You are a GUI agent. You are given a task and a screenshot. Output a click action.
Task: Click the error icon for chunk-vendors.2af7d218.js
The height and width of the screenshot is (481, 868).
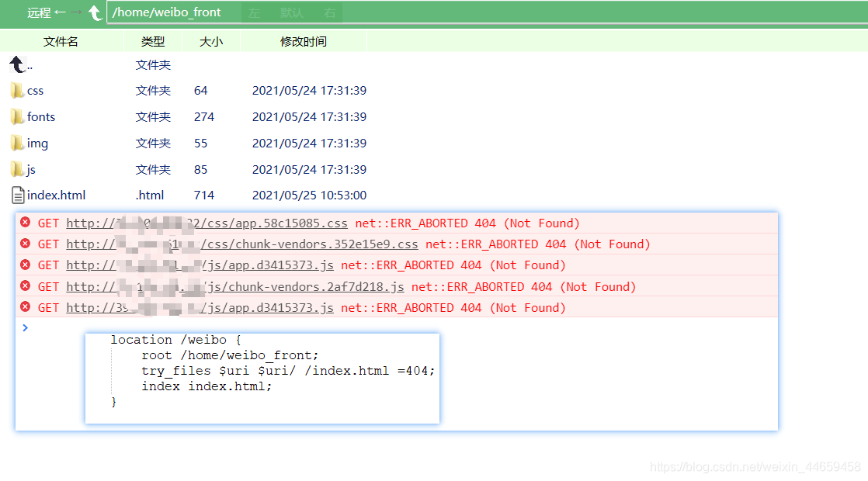[x=25, y=285]
